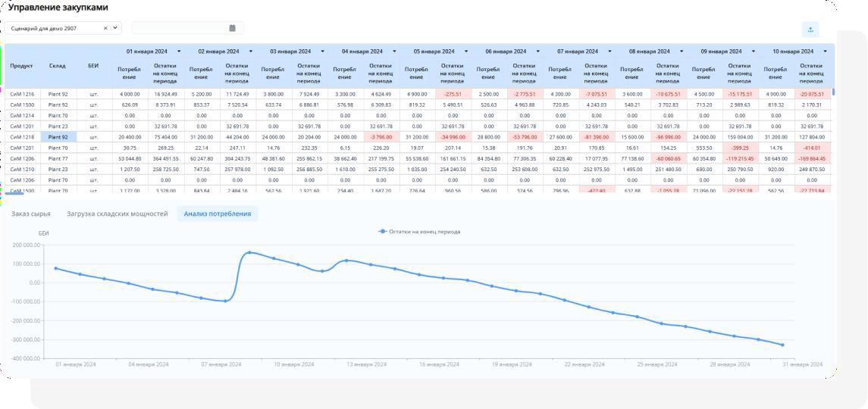Toggle the 'Остатки на конец периода' legend item
Screen dimensions: 868x409
[x=419, y=231]
